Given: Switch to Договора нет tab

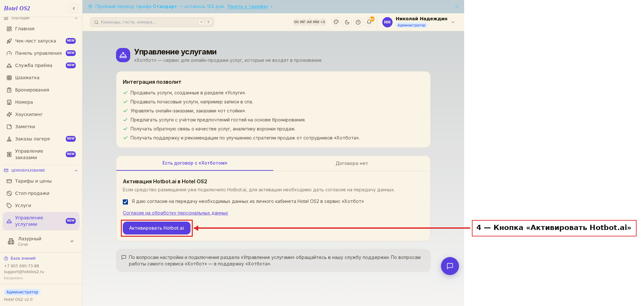Looking at the screenshot, I should point(352,163).
